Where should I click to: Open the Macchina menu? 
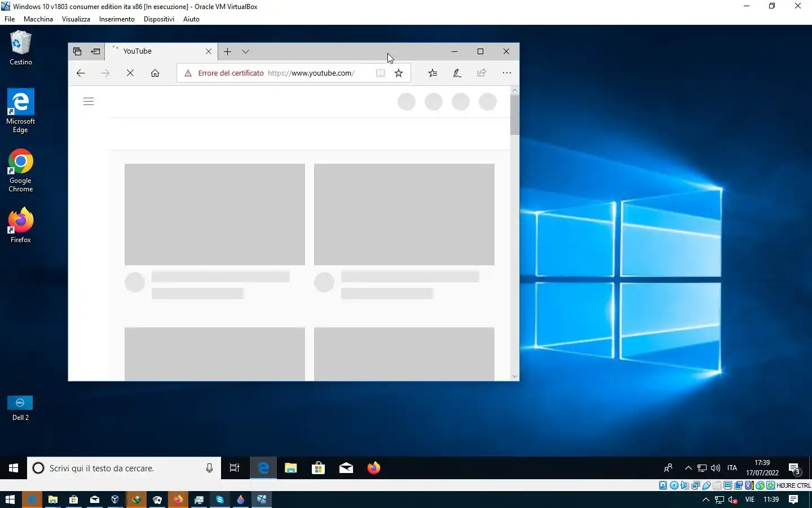tap(38, 19)
